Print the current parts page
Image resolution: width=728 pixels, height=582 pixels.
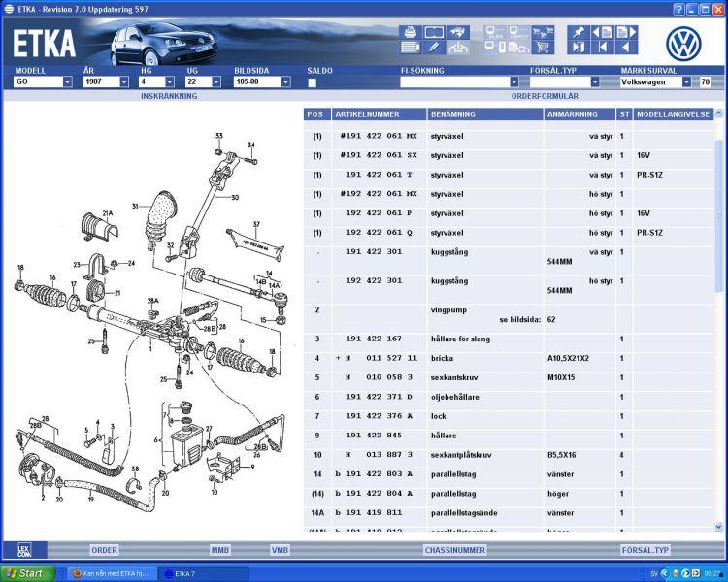pos(410,32)
